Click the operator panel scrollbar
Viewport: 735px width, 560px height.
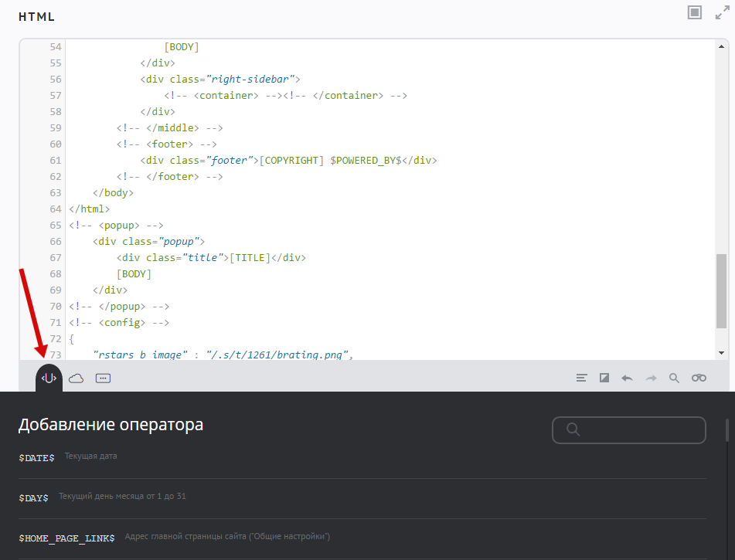(x=726, y=430)
